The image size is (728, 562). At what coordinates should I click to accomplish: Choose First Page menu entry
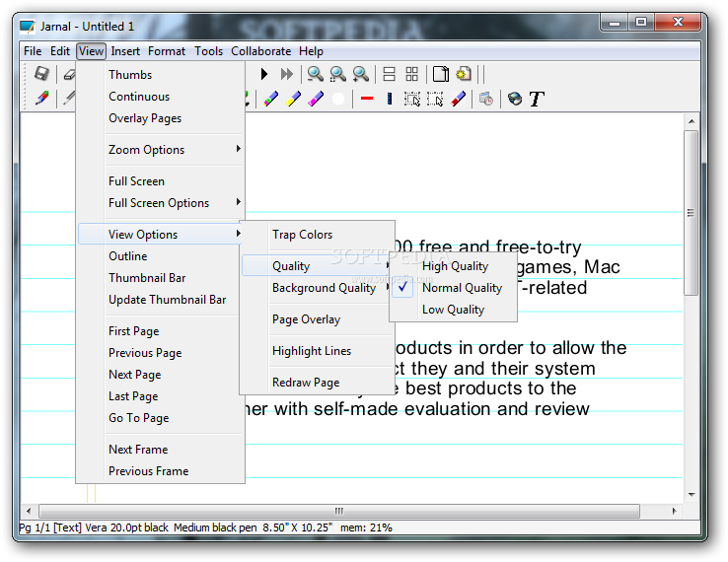(x=161, y=331)
